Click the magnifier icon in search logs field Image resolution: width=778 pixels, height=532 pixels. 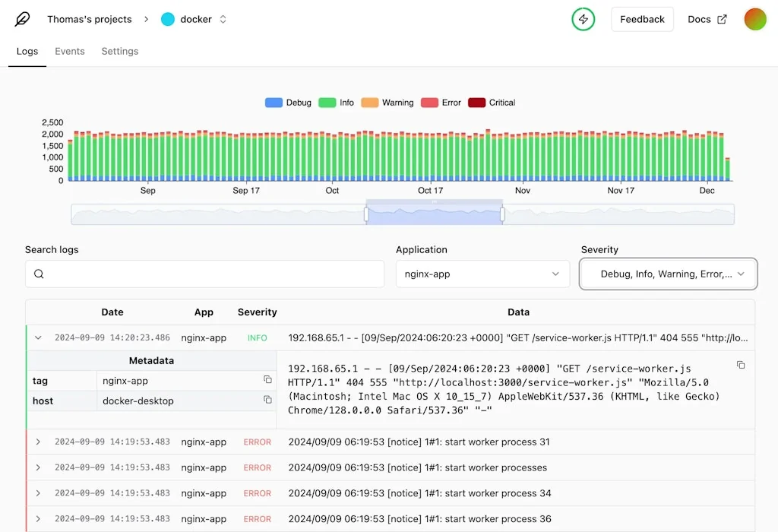click(x=39, y=274)
